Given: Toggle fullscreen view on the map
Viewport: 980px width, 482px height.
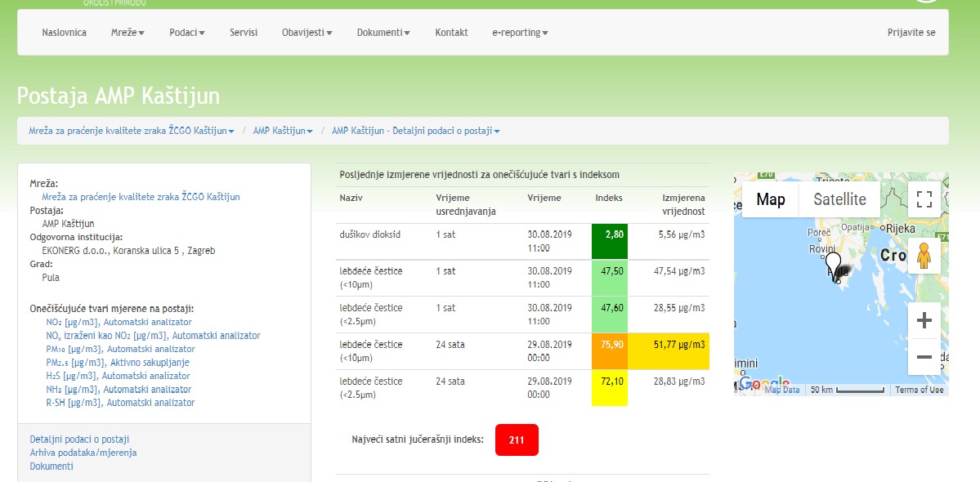Looking at the screenshot, I should pyautogui.click(x=924, y=199).
